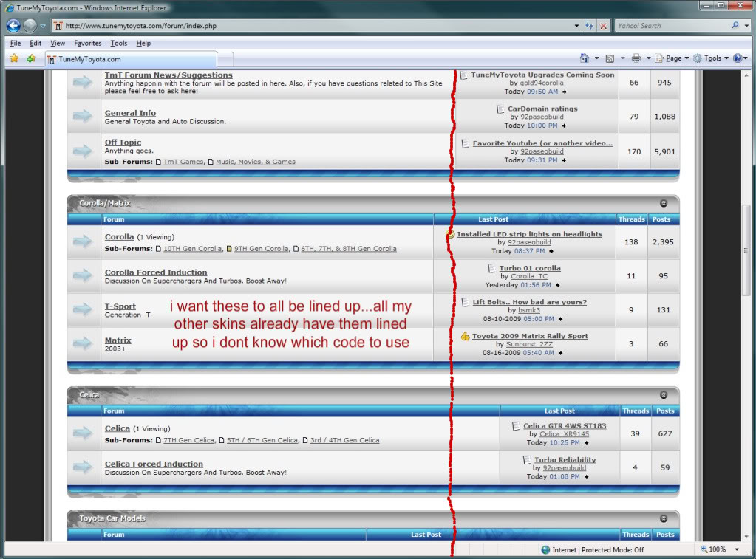
Task: Open the recent pages dropdown arrow
Action: coord(43,26)
